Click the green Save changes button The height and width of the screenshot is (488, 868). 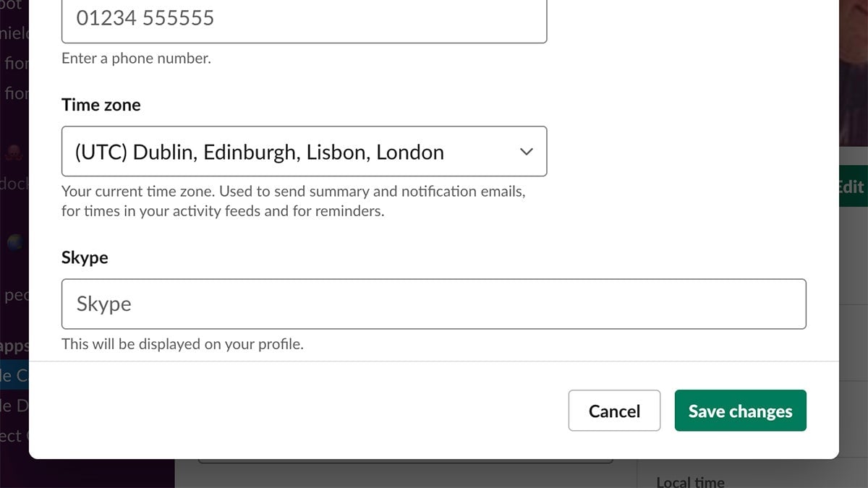pyautogui.click(x=740, y=411)
